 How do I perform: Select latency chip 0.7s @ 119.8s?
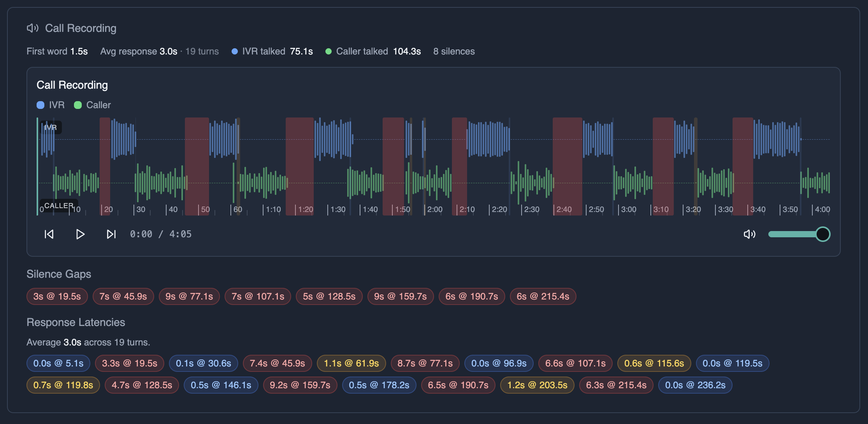click(x=63, y=385)
